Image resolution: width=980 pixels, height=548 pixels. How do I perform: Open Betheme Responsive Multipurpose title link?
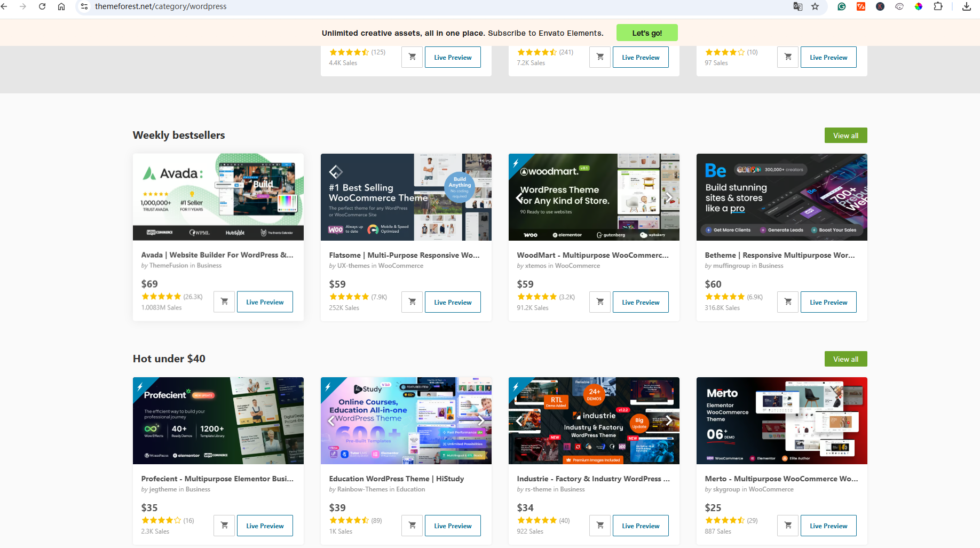780,255
